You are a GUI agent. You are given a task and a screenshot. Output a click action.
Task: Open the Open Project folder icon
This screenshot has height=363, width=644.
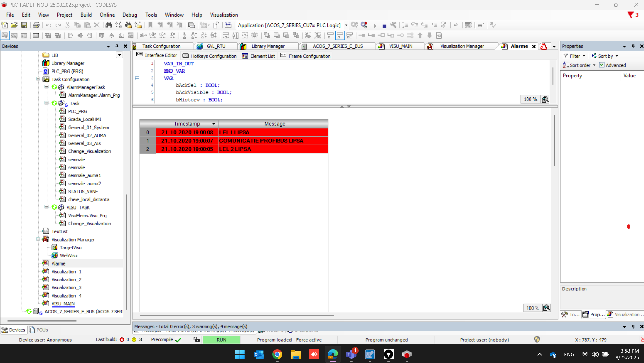(14, 25)
